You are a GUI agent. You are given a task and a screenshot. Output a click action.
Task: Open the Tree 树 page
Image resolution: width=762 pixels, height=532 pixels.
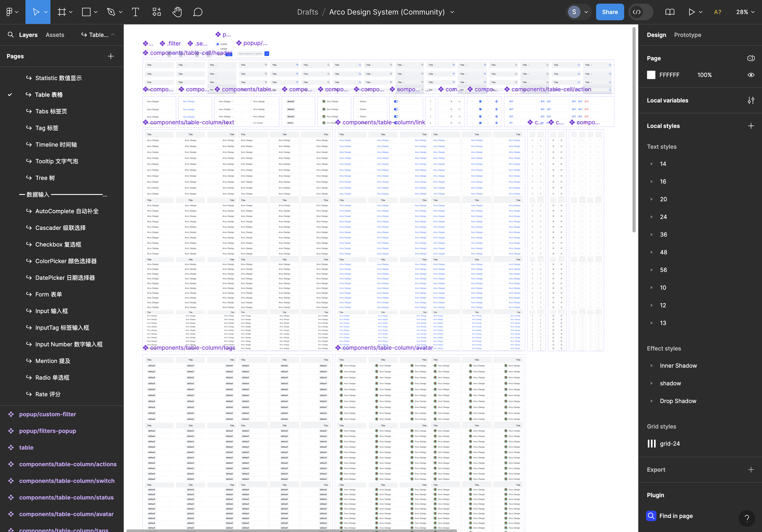45,178
